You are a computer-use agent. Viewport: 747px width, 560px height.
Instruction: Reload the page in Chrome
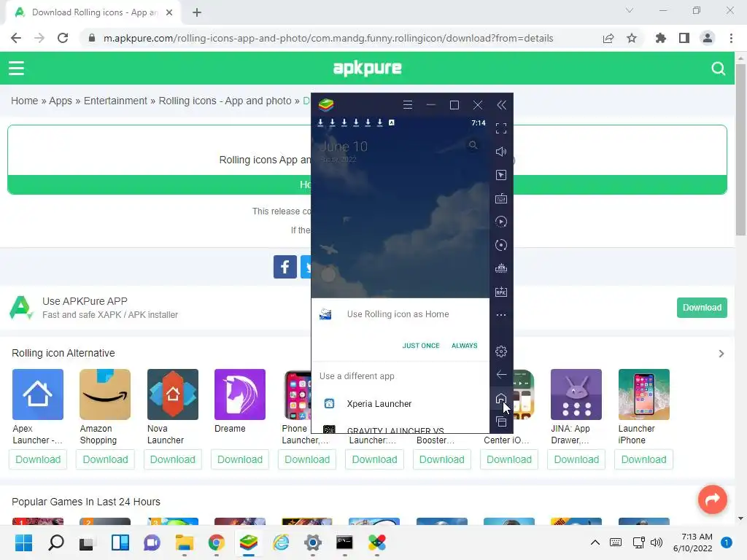point(63,38)
